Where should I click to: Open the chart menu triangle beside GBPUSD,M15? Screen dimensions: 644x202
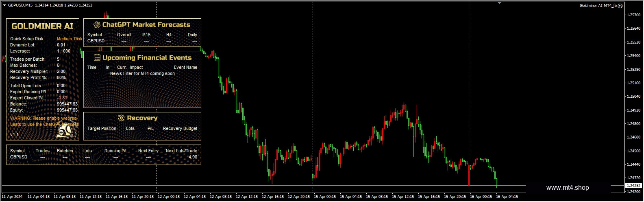click(x=4, y=5)
